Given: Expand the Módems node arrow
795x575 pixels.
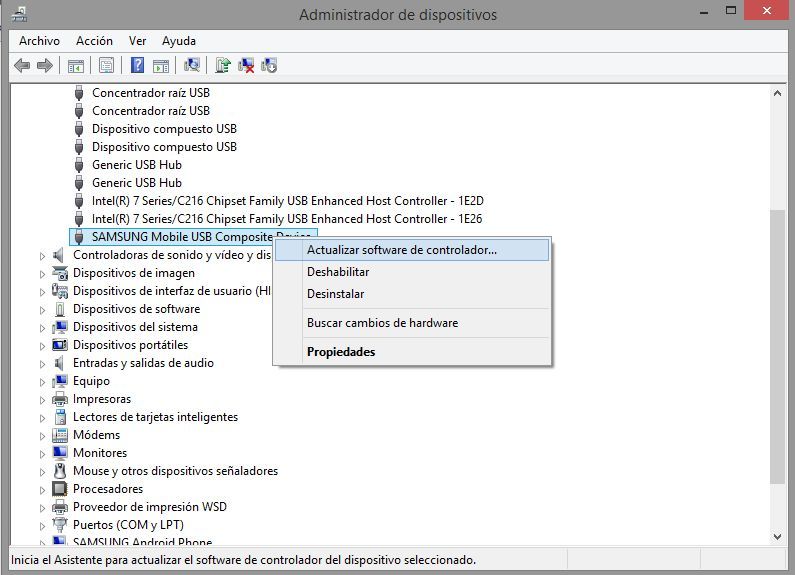Looking at the screenshot, I should point(43,436).
